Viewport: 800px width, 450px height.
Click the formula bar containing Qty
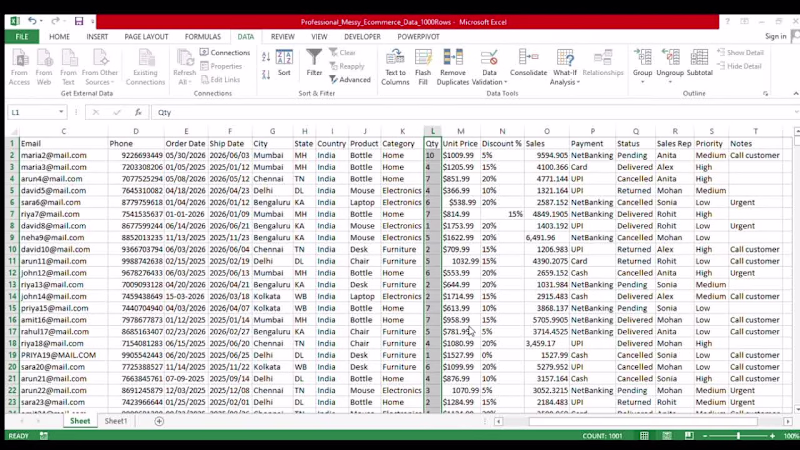[474, 112]
